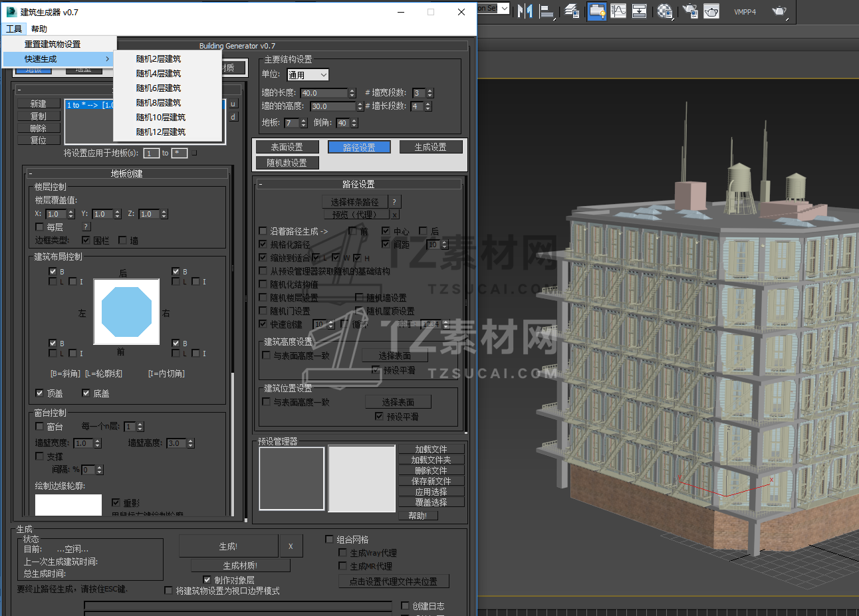The width and height of the screenshot is (859, 616).
Task: Open the Curve Editor
Action: 618,11
